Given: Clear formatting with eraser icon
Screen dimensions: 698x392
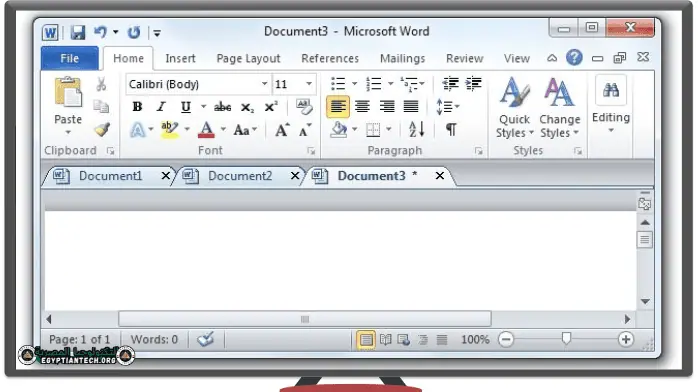Looking at the screenshot, I should click(304, 107).
